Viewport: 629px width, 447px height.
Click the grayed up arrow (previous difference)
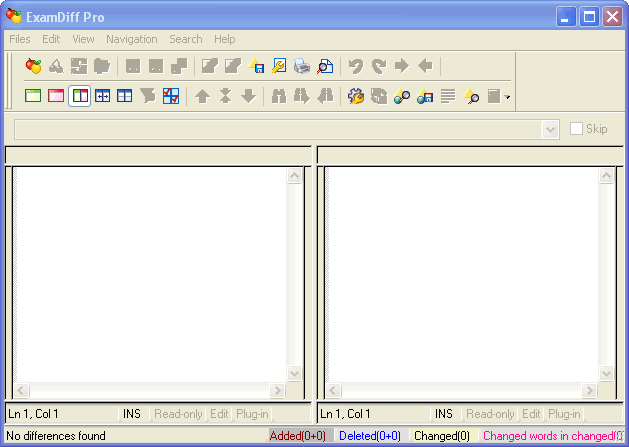[x=203, y=96]
